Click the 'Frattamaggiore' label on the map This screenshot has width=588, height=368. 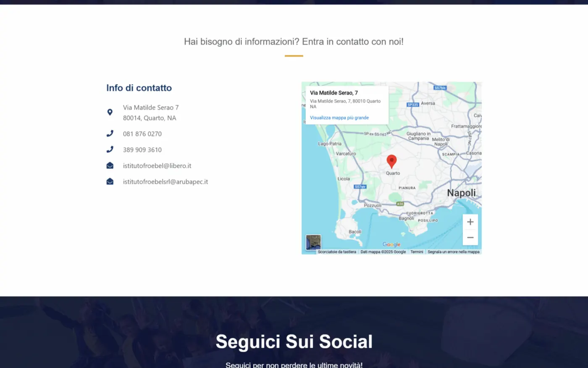466,126
